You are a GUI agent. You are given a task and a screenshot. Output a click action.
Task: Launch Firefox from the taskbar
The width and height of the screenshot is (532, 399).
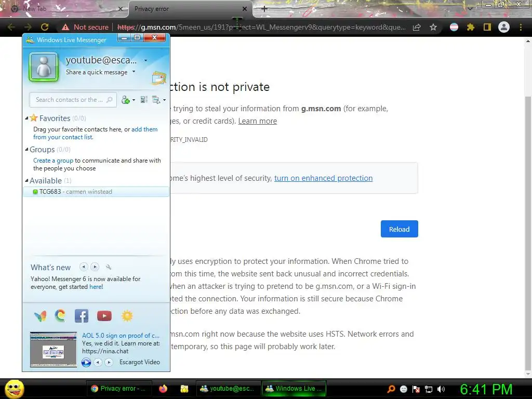(x=163, y=389)
